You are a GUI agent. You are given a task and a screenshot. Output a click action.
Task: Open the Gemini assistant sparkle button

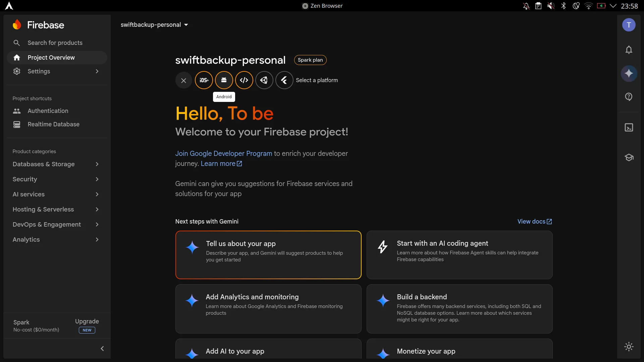click(629, 73)
